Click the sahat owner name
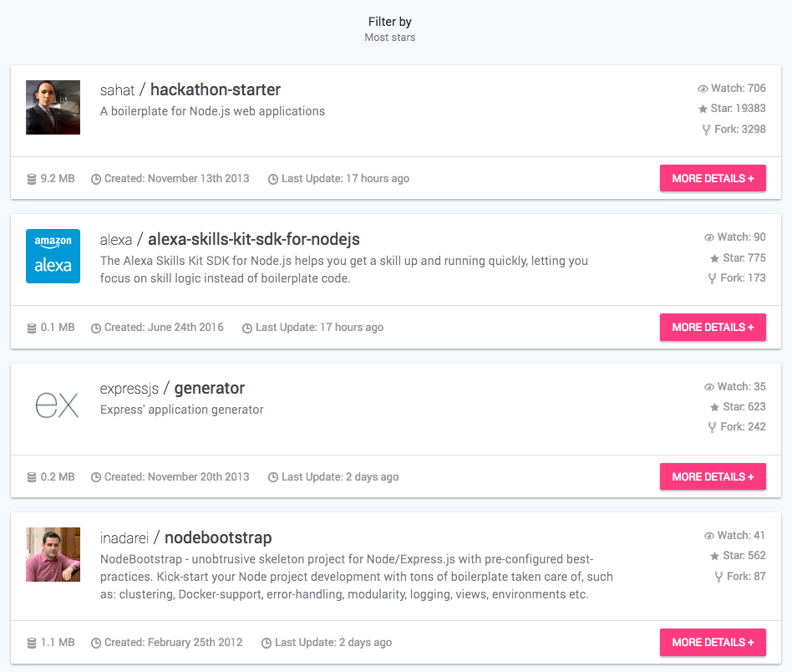The image size is (792, 672). point(117,90)
